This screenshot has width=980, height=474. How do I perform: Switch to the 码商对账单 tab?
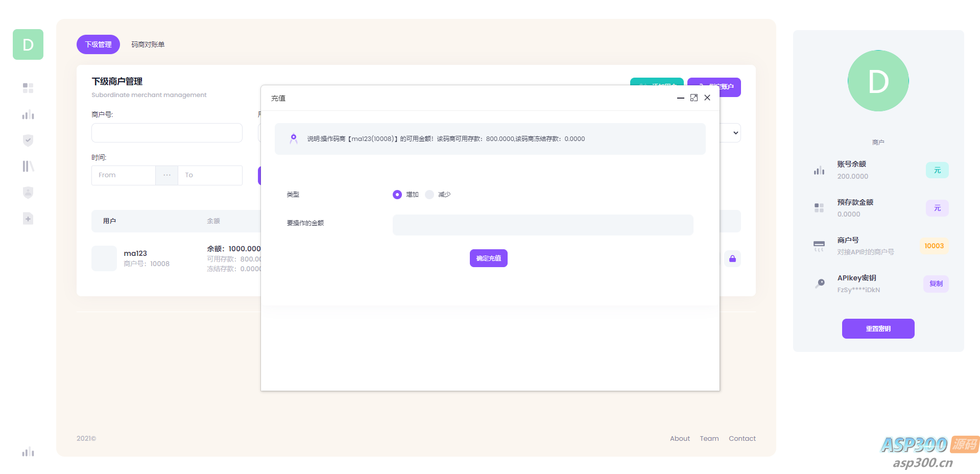click(x=148, y=44)
